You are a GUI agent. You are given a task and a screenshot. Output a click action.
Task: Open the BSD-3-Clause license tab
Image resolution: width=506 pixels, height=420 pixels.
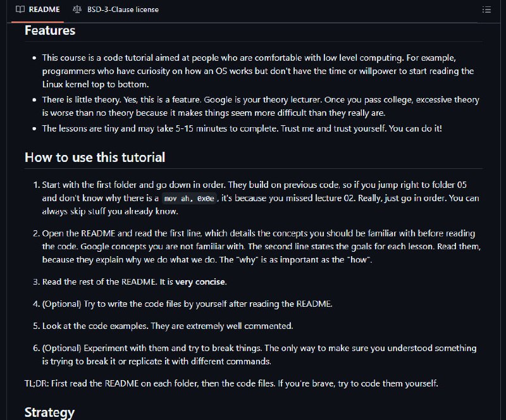tap(116, 9)
